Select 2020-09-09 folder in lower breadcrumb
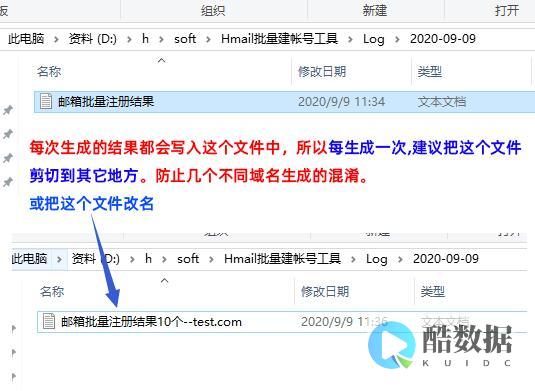Viewport: 535px width, 391px height. [446, 259]
